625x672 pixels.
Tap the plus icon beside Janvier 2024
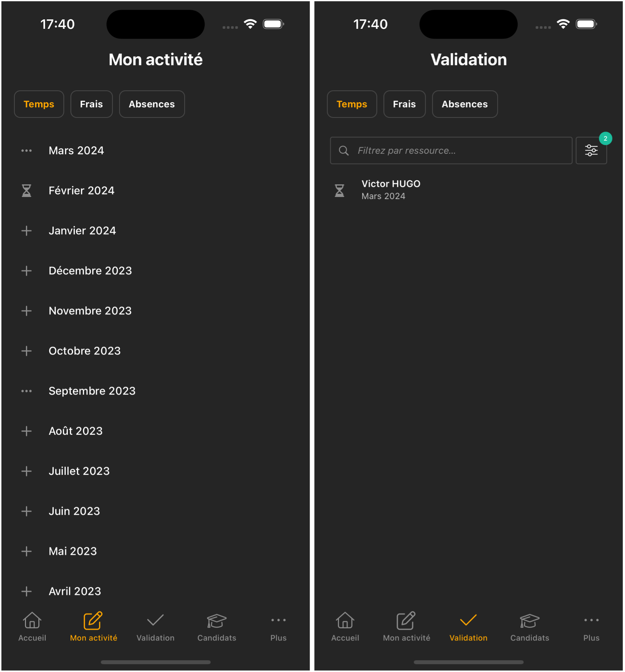click(x=26, y=231)
